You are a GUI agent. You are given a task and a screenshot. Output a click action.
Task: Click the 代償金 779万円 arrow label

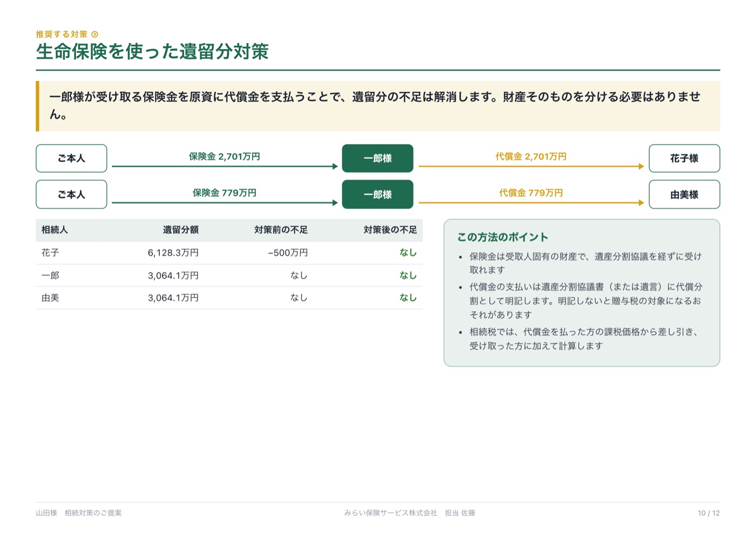[x=531, y=193]
